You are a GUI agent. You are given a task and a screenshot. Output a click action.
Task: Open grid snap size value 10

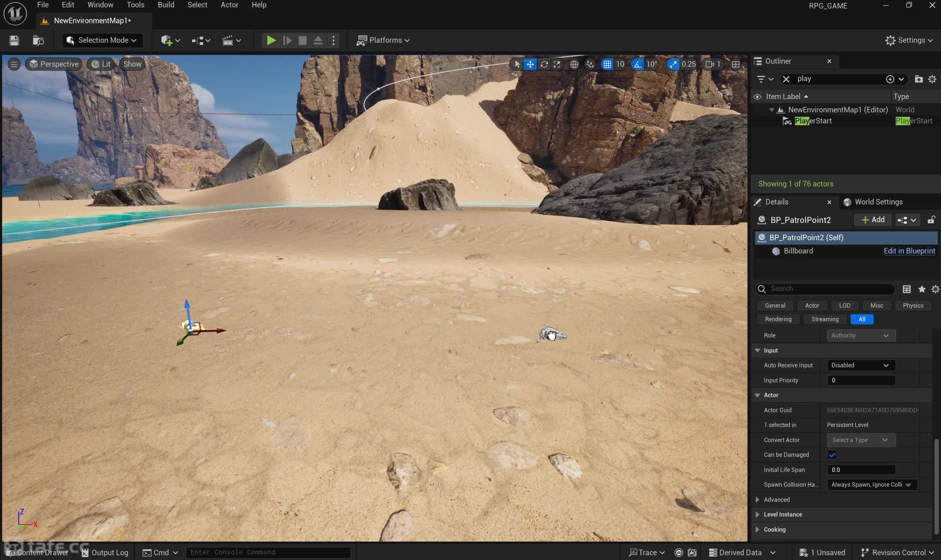click(x=620, y=64)
